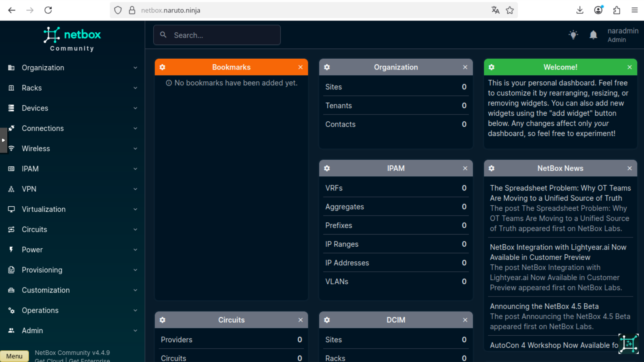Screen dimensions: 644x362
Task: Expand the Devices menu chevron
Action: (135, 108)
